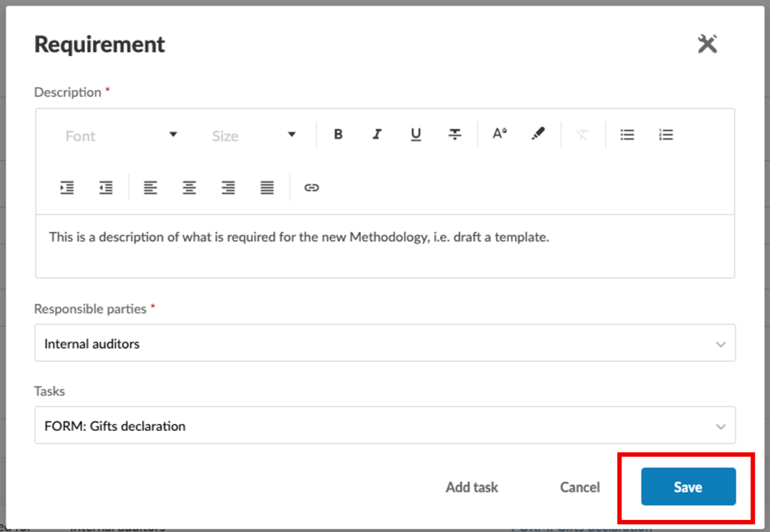Justify the description text

click(267, 188)
